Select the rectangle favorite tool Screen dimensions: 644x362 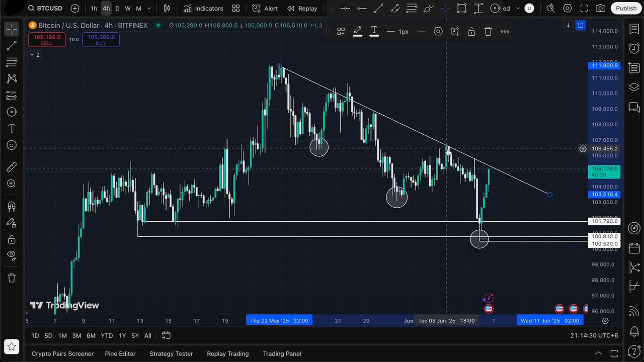coord(461,8)
